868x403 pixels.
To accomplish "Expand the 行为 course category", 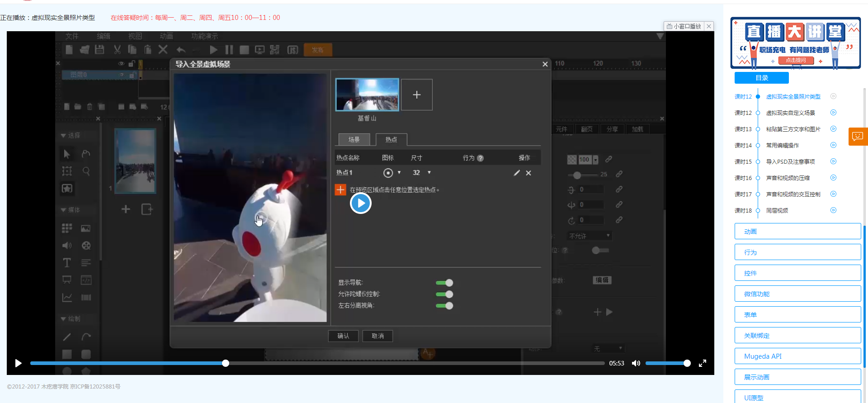I will 797,252.
